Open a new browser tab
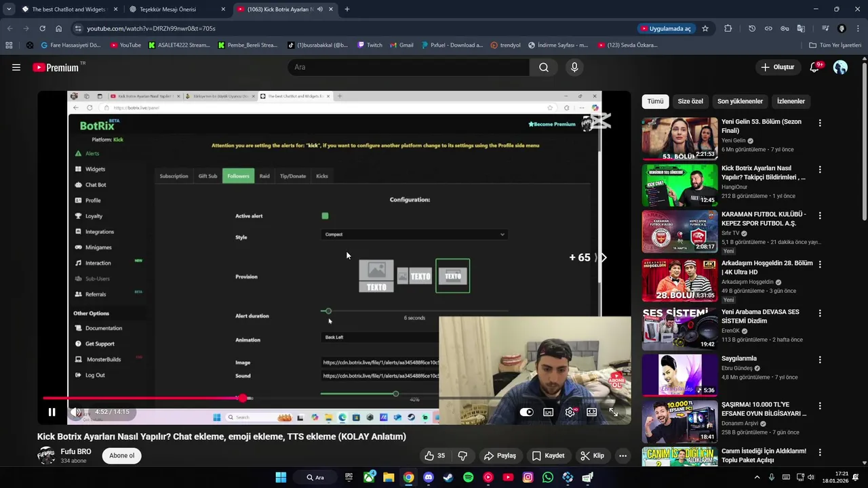Viewport: 868px width, 488px height. pyautogui.click(x=347, y=9)
